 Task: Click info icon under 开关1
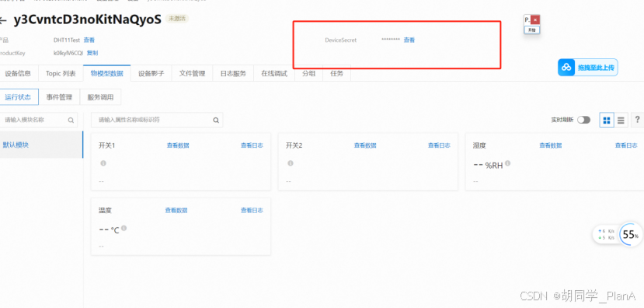tap(103, 163)
